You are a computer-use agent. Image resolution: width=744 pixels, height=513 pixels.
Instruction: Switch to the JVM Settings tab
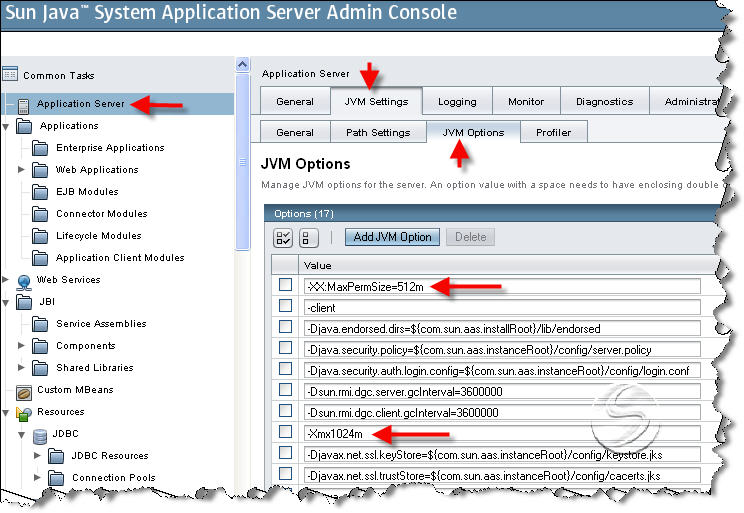pyautogui.click(x=376, y=101)
